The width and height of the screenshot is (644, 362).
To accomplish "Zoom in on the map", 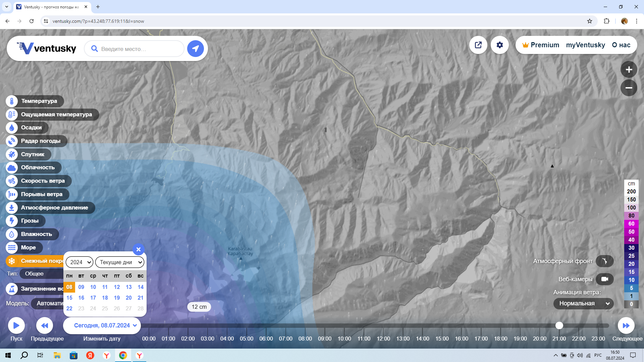I will tap(629, 70).
